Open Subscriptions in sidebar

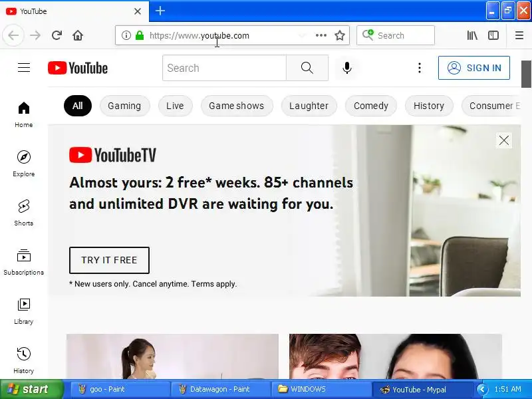24,262
